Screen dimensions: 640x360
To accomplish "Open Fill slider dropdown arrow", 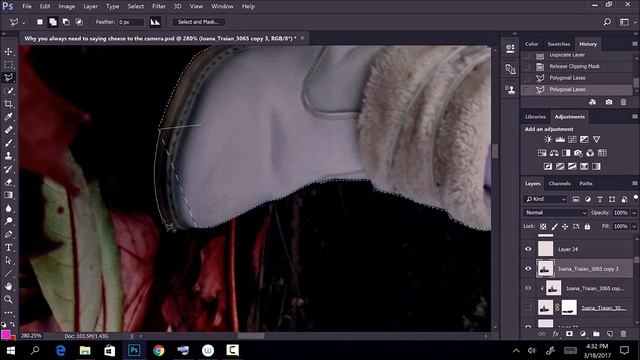I will 634,226.
